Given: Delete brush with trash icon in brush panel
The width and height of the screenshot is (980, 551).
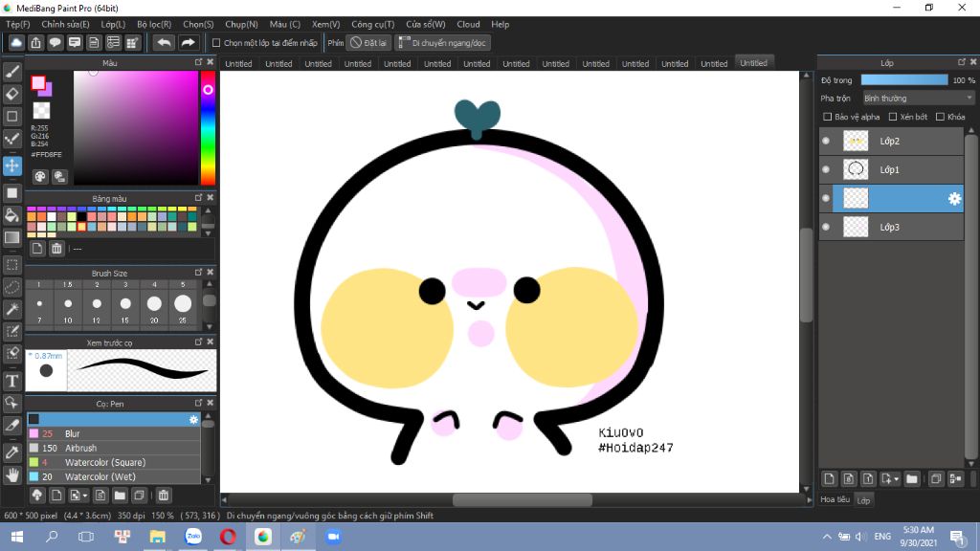Looking at the screenshot, I should pyautogui.click(x=163, y=496).
